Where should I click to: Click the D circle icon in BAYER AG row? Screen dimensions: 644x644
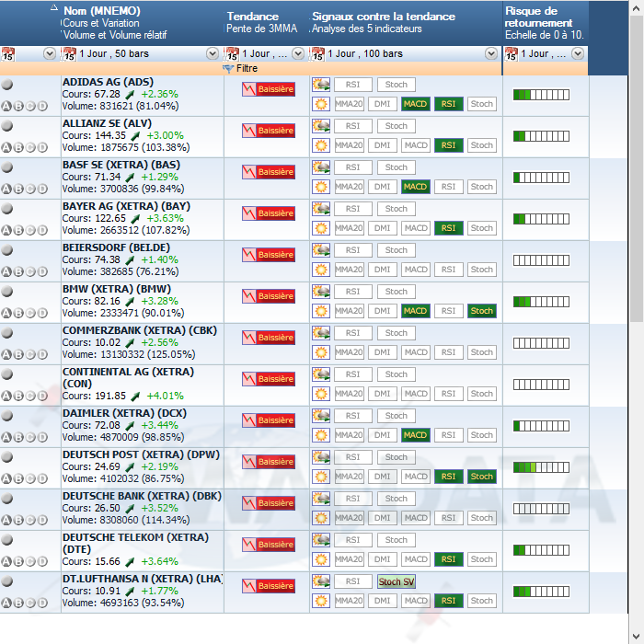42,230
